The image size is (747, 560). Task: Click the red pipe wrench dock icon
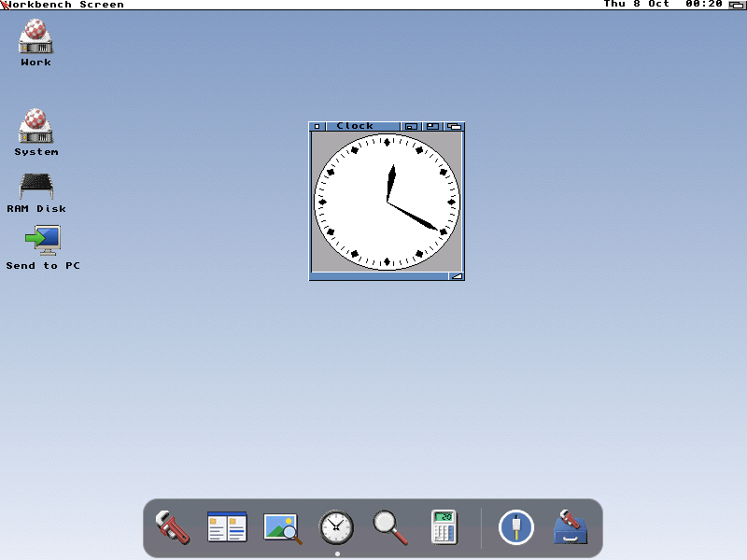pos(173,527)
